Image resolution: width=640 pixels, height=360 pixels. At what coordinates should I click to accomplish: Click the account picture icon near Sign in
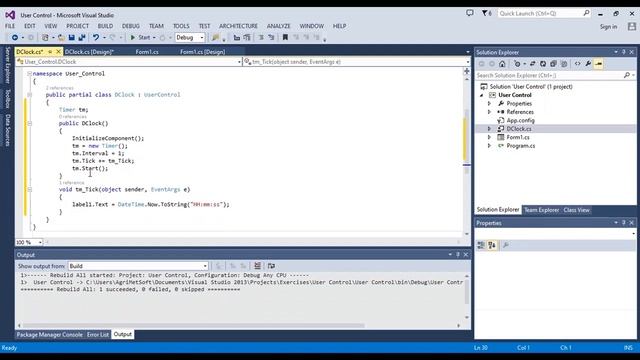click(x=632, y=27)
